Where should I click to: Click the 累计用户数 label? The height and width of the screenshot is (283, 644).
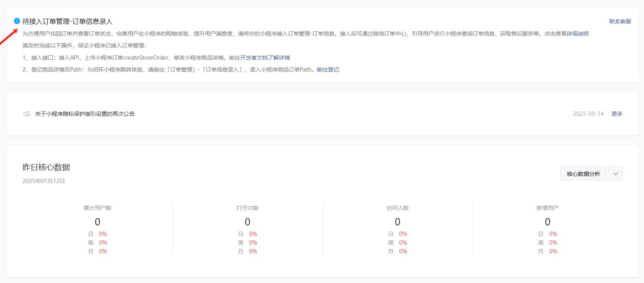(x=98, y=208)
